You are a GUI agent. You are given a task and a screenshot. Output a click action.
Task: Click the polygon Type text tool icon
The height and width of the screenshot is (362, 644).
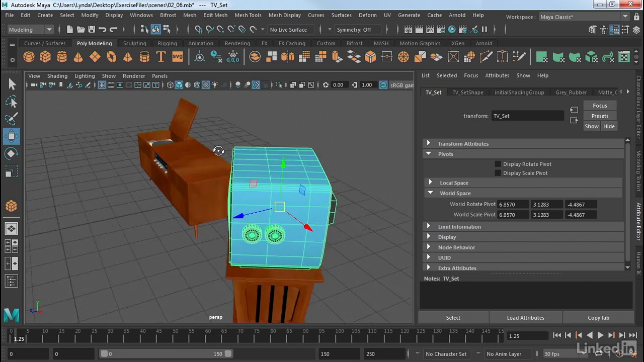pyautogui.click(x=161, y=57)
